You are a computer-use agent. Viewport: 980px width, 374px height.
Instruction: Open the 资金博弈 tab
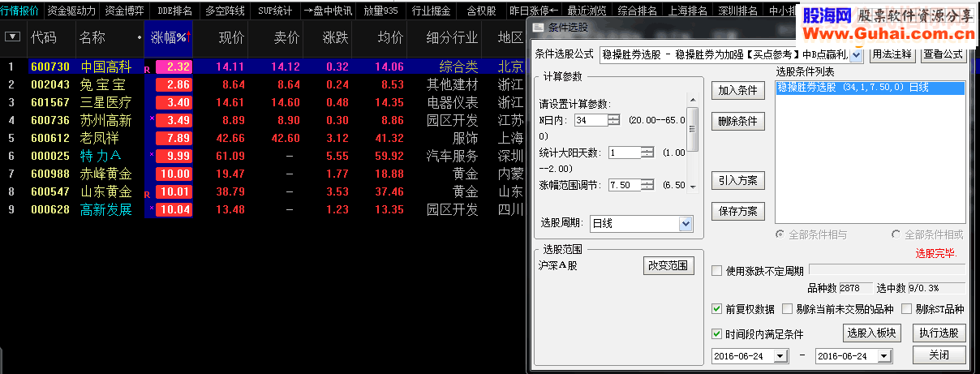click(125, 11)
